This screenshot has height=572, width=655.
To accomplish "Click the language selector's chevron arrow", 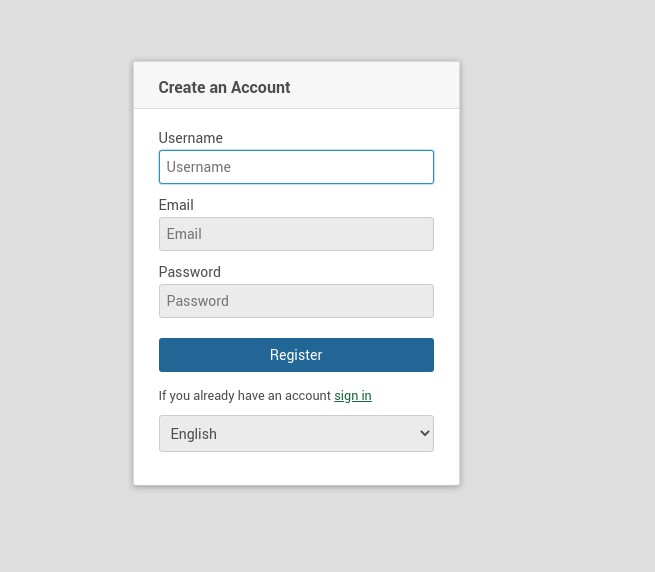I will click(424, 434).
